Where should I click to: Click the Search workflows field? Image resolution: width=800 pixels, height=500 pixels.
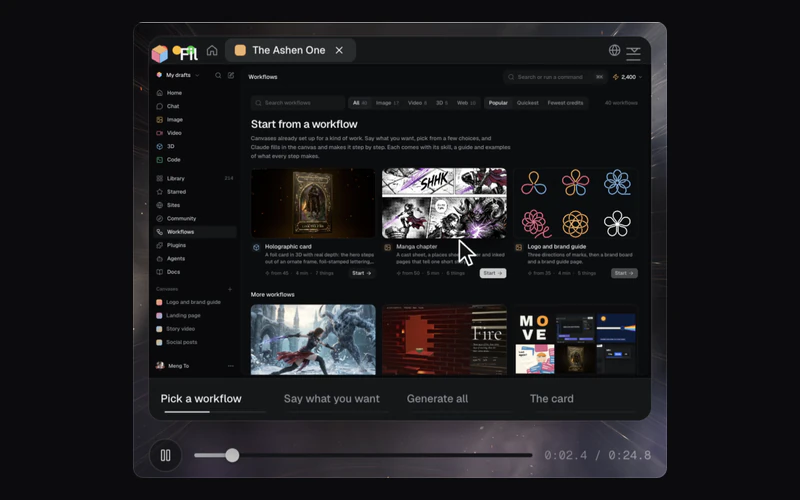coord(298,103)
